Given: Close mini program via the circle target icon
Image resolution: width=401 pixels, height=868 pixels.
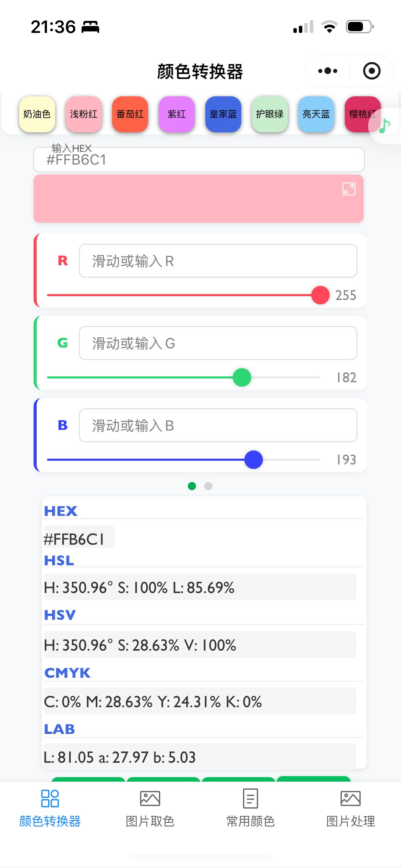Looking at the screenshot, I should pos(372,71).
